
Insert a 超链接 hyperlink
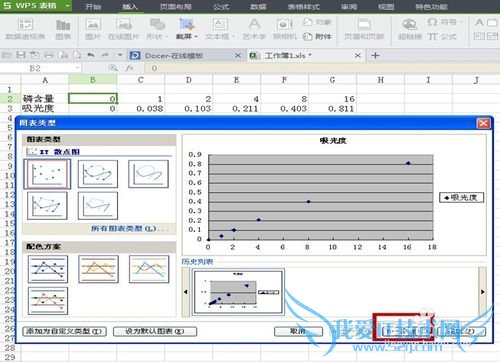pos(410,29)
